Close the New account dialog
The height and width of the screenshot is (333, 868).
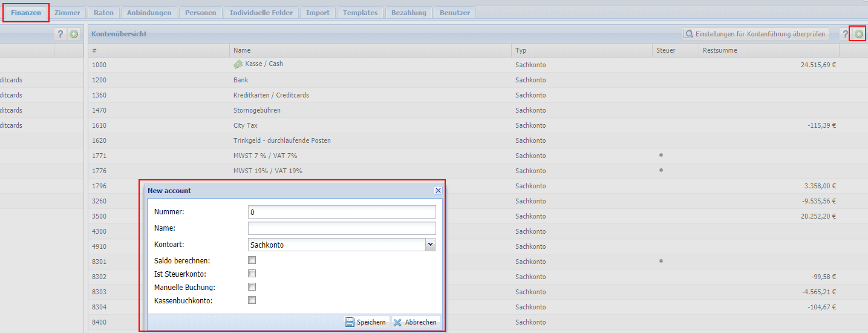[x=438, y=190]
